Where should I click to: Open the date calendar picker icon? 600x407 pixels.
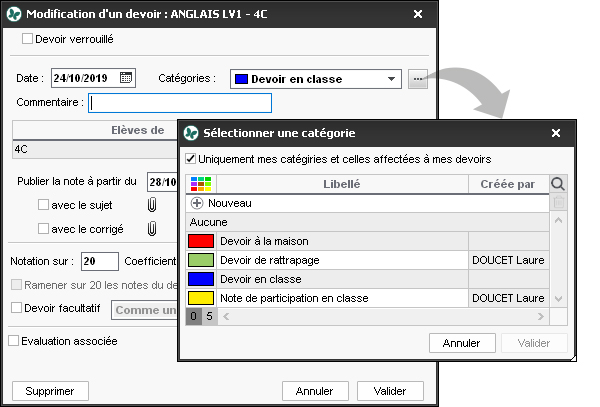click(x=126, y=78)
